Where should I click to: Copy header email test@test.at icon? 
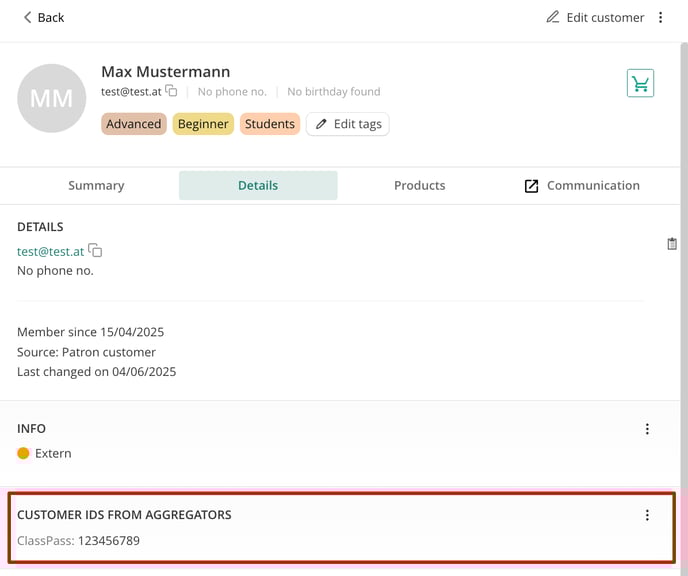(172, 91)
